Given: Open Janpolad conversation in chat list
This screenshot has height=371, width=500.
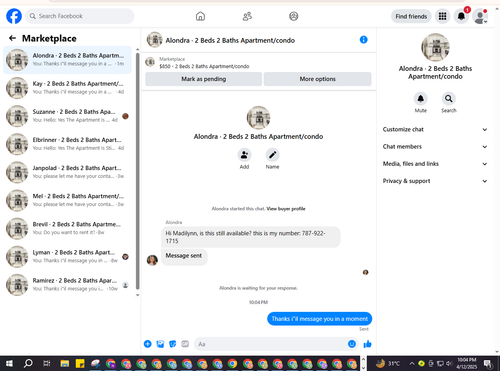Looking at the screenshot, I should coord(67,172).
